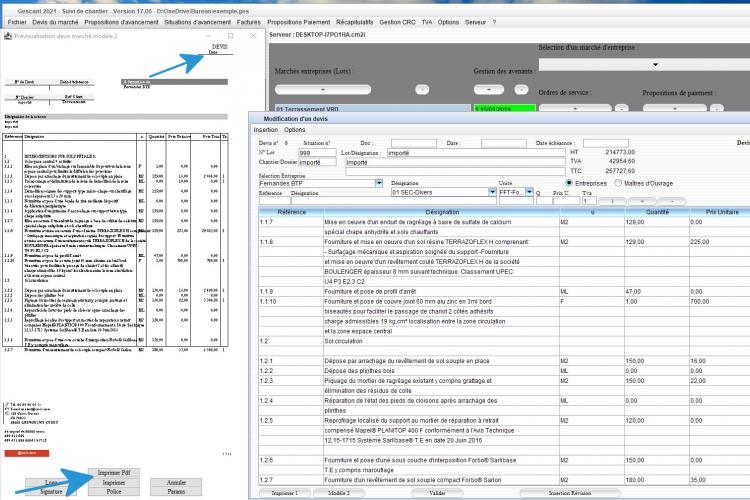Select 'Dépose des plinthes bois' cell
This screenshot has height=500, width=750.
[441, 371]
